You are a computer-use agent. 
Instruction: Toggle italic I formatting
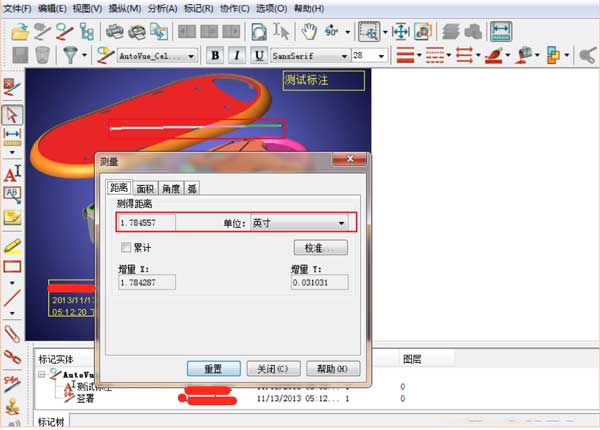tap(237, 55)
